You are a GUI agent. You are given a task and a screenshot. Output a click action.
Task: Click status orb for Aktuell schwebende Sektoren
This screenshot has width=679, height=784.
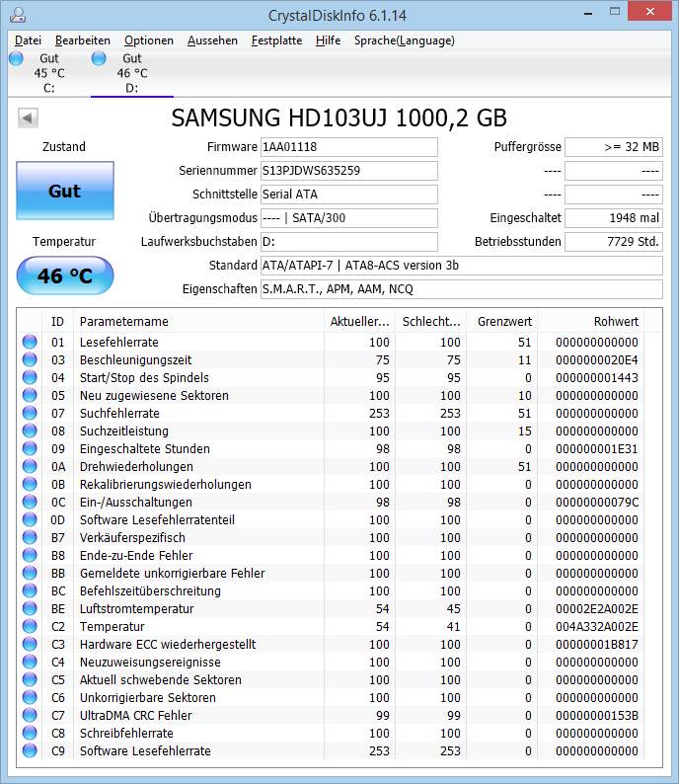tap(30, 679)
